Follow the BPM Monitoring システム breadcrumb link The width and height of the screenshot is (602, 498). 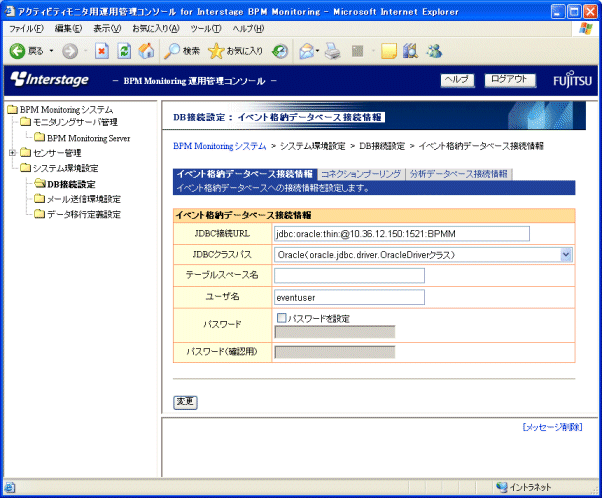[x=220, y=146]
